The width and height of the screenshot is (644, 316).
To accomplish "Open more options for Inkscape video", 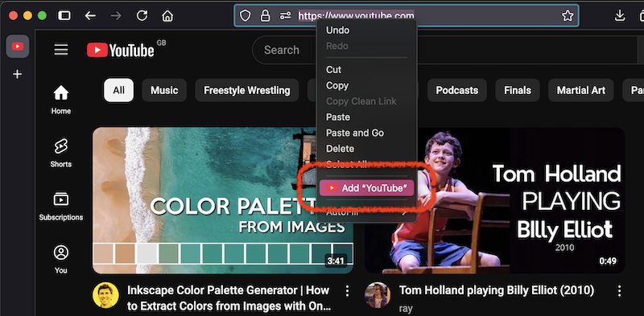I will [348, 291].
